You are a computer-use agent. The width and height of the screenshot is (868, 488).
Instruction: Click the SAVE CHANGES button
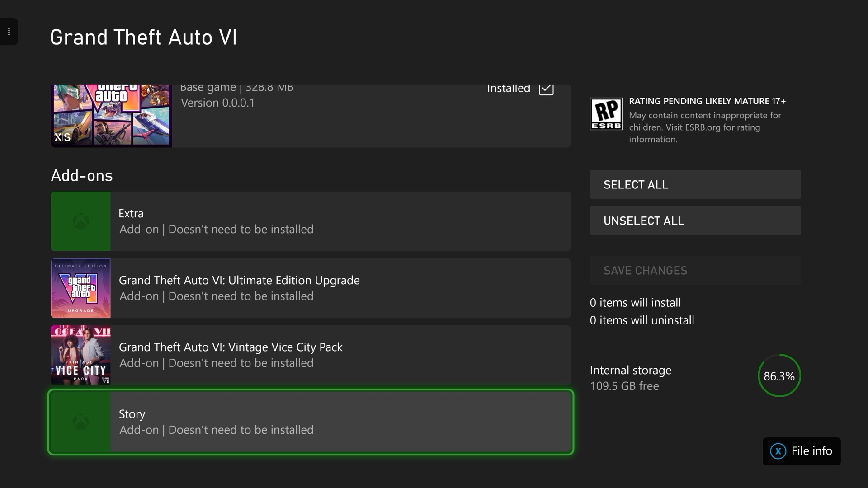pyautogui.click(x=695, y=270)
